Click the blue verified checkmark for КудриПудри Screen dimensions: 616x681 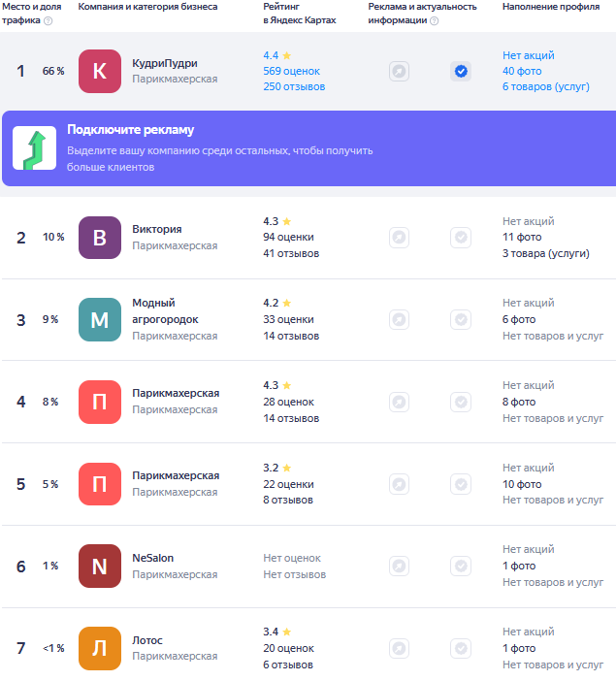(x=461, y=71)
